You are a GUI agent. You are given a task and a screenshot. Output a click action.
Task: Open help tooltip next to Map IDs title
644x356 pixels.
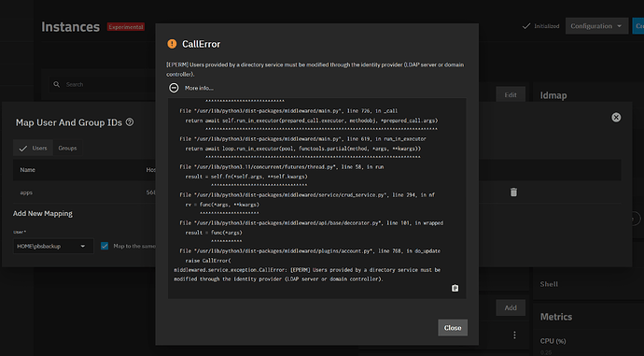[x=130, y=122]
